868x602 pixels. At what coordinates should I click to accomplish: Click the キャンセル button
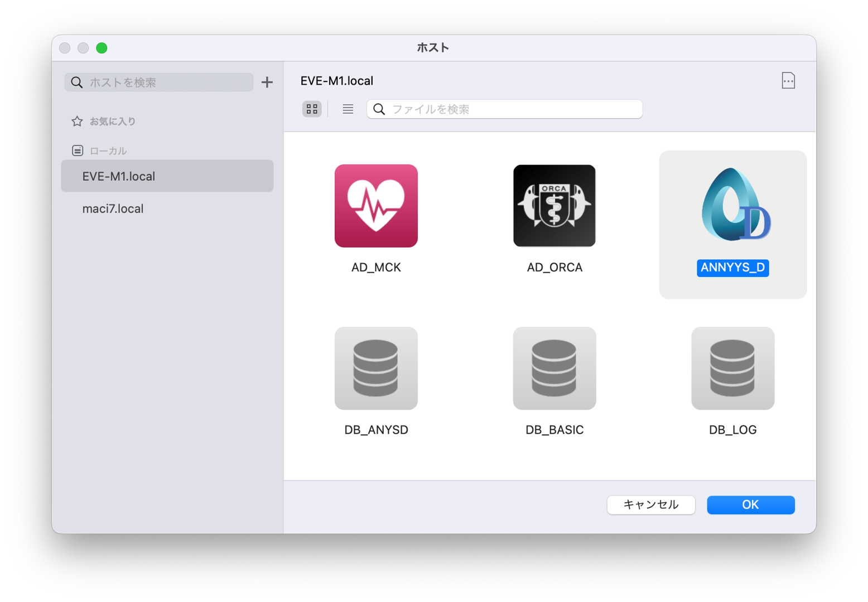point(651,505)
